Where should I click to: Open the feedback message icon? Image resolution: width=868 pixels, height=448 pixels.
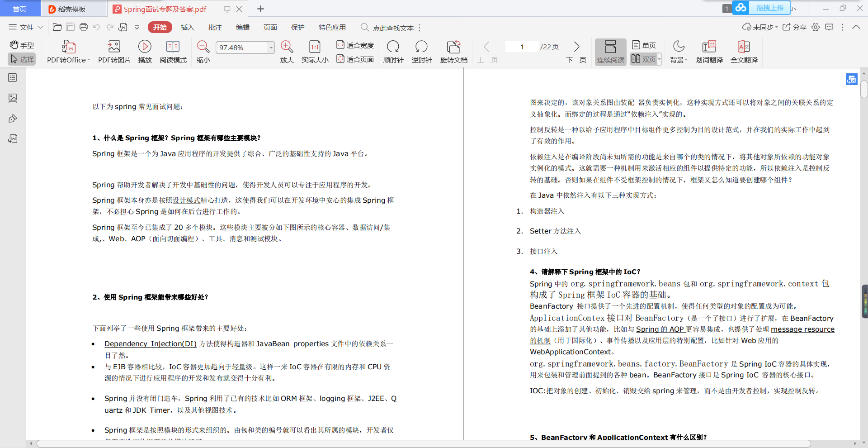pos(829,27)
